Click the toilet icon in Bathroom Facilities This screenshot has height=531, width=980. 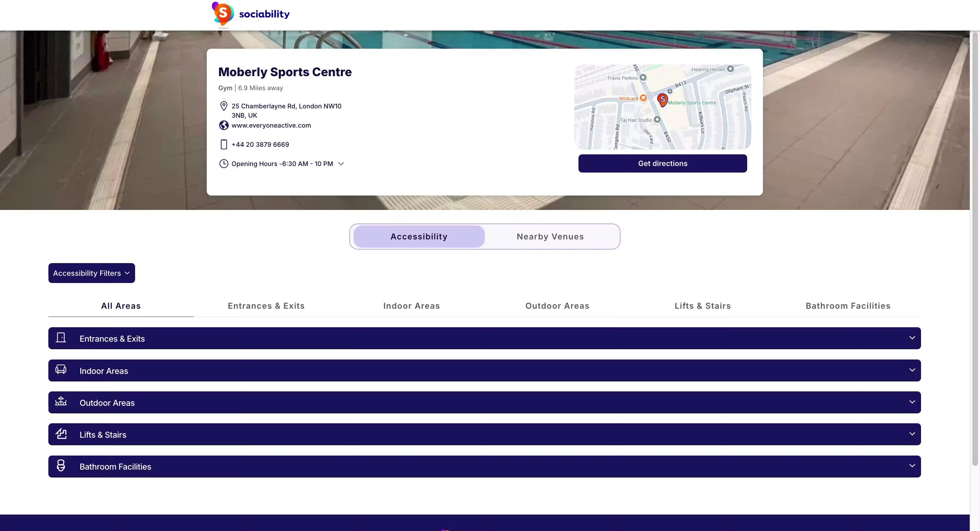[x=61, y=465]
